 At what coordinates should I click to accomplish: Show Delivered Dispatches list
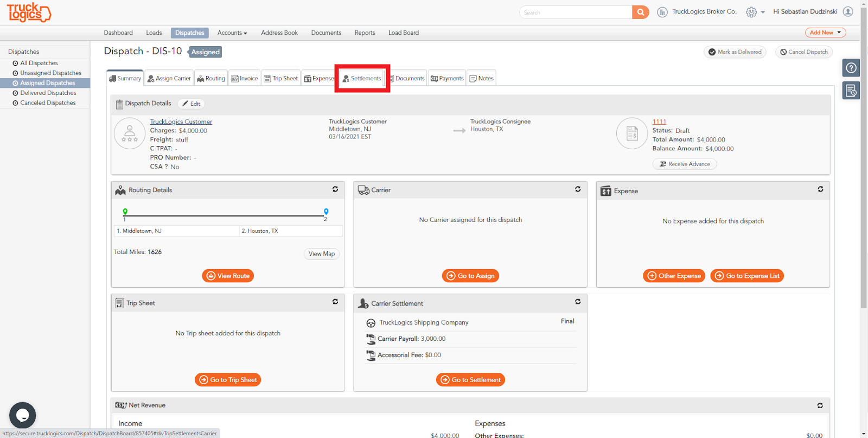(x=48, y=93)
